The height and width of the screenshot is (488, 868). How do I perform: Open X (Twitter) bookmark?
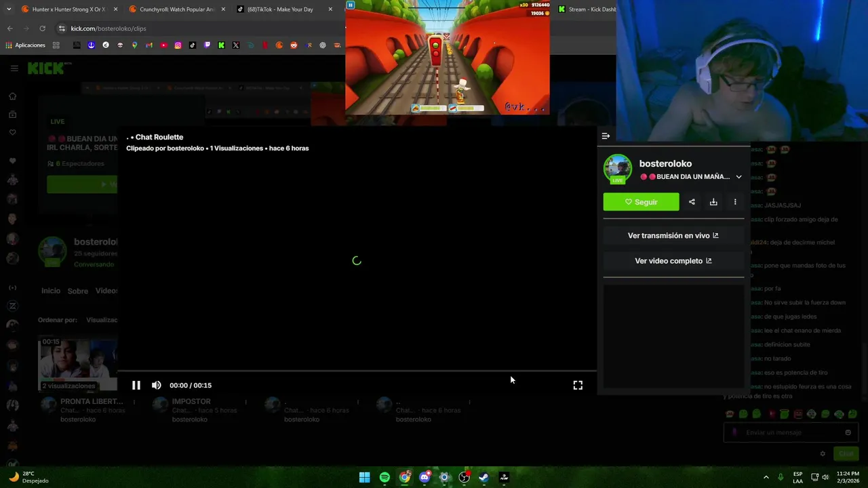[236, 45]
